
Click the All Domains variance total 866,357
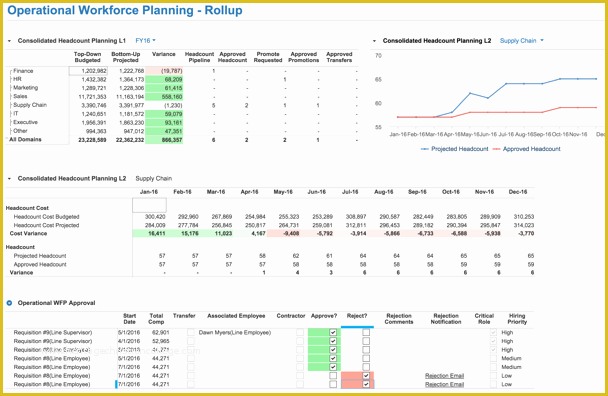point(164,140)
